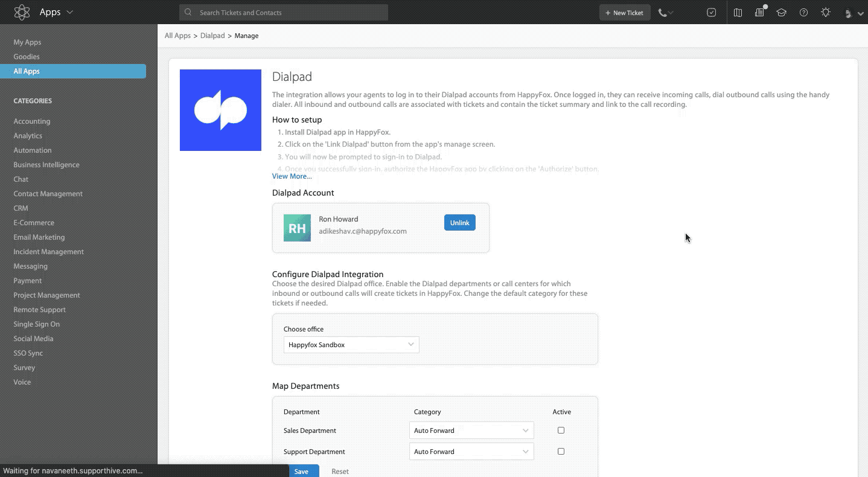Click the lightbulb what's new icon
This screenshot has width=868, height=477.
click(825, 12)
